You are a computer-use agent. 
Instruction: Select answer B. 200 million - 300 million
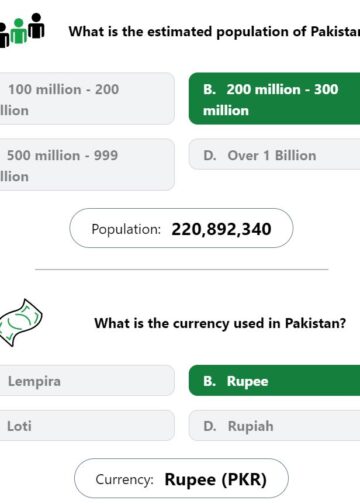pos(274,99)
